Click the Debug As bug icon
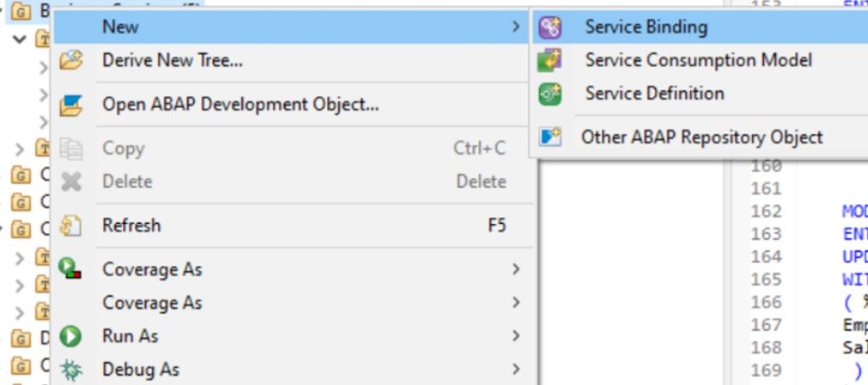868x385 pixels. pos(71,370)
